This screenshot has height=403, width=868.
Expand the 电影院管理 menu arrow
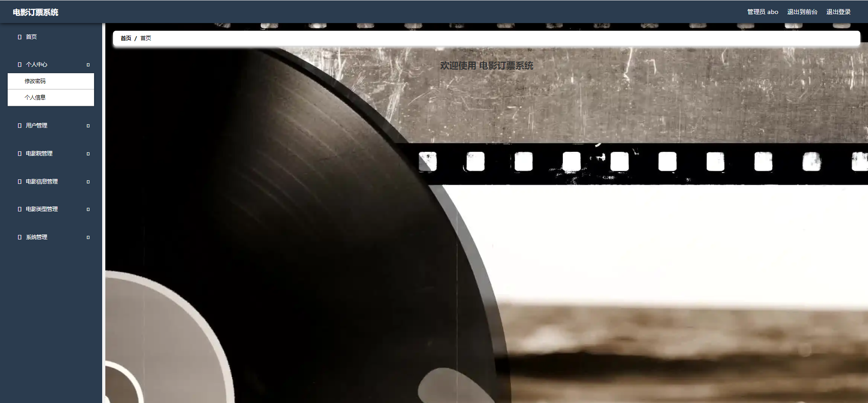coord(88,154)
